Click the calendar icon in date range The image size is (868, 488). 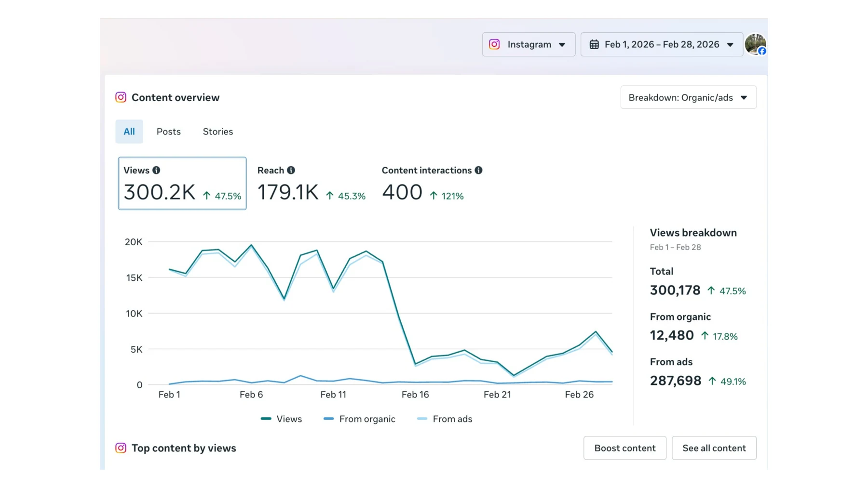[594, 44]
